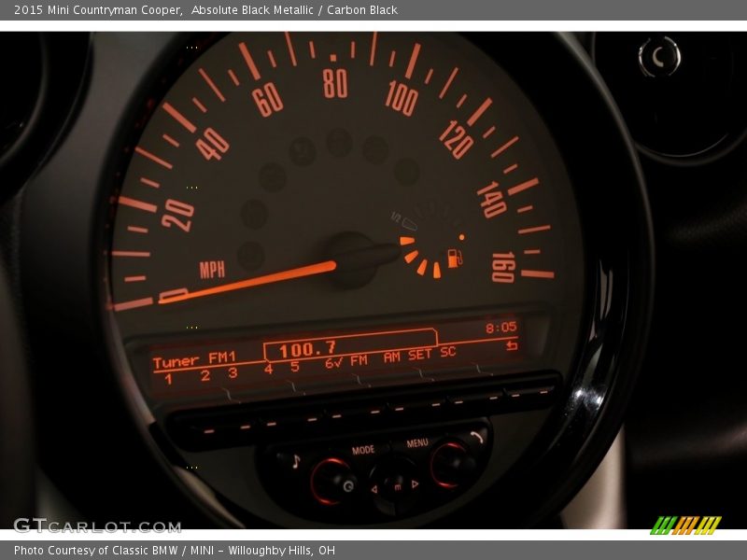Image resolution: width=747 pixels, height=560 pixels.
Task: Tap the 1/2 fuel gauge label
Action: (x=395, y=217)
